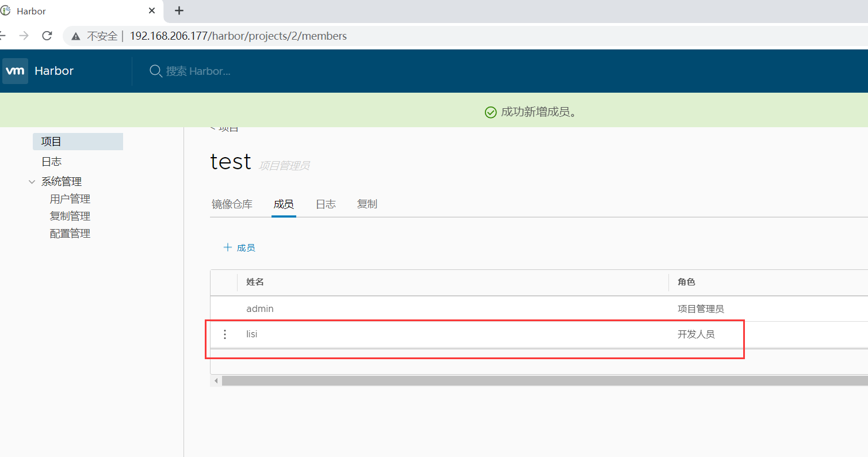
Task: Click the 角色 column header
Action: coord(686,282)
